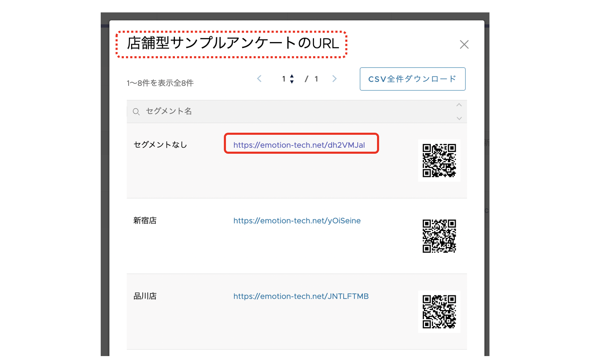
Task: Go to the previous page of results
Action: (259, 79)
